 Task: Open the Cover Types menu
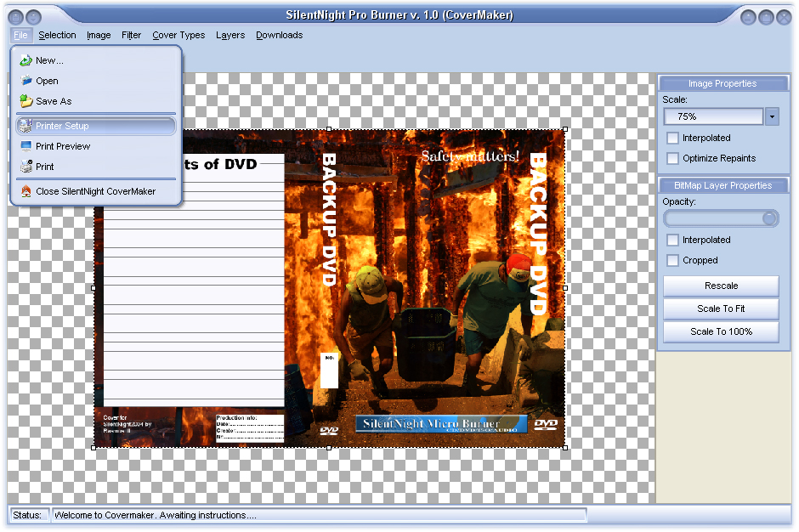point(178,35)
